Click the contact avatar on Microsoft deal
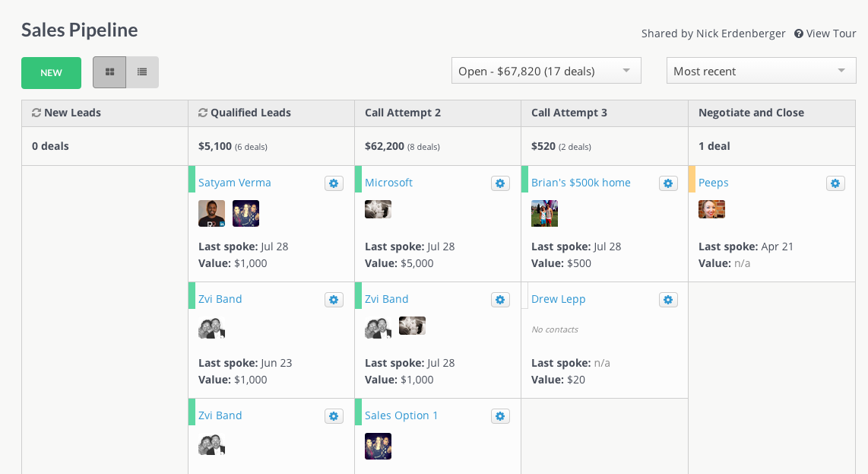Screen dimensions: 868x474 click(378, 209)
